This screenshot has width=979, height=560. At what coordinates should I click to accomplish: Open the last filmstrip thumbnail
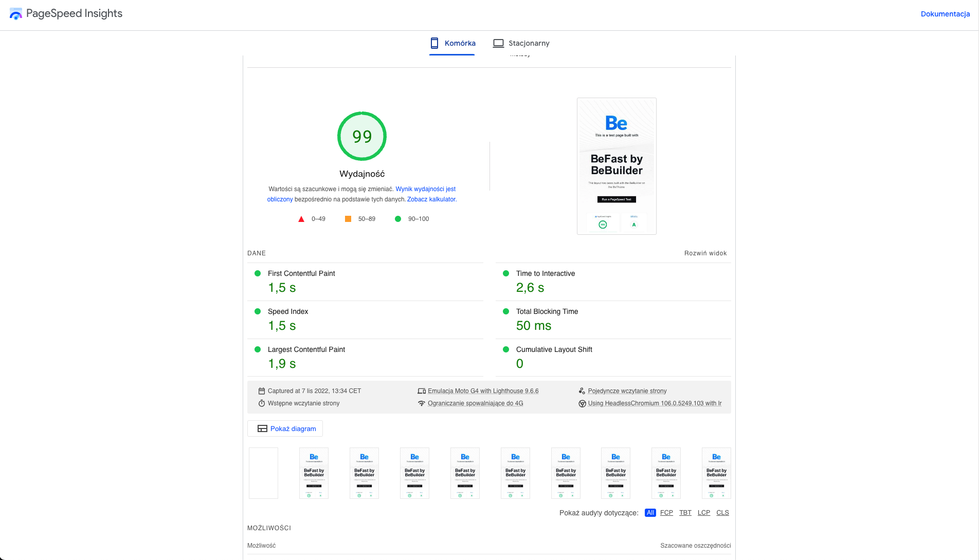coord(716,473)
